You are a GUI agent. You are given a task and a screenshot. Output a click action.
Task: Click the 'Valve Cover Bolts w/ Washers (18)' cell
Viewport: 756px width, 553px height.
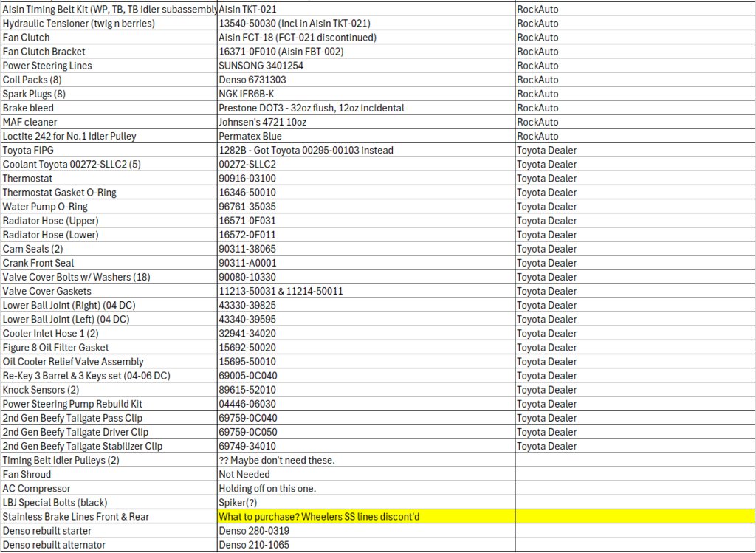(x=109, y=277)
